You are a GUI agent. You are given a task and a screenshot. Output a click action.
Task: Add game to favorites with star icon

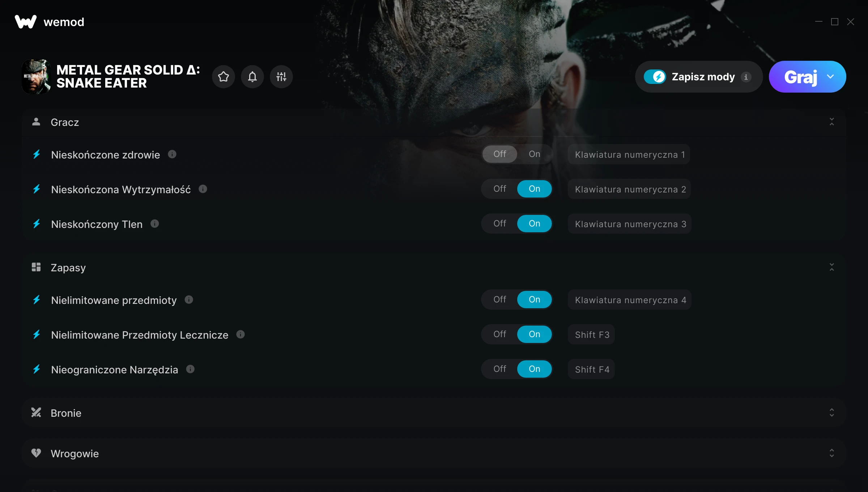pyautogui.click(x=224, y=77)
